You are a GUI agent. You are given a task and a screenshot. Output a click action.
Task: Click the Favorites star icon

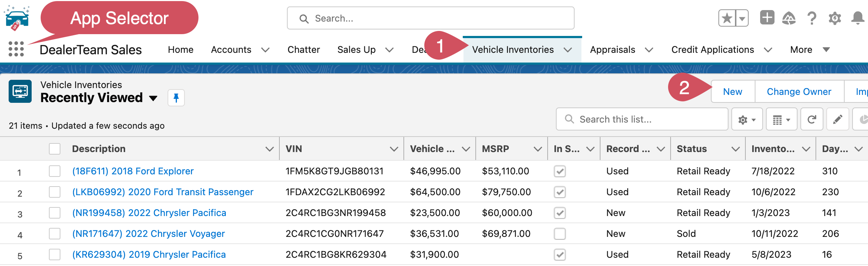point(727,18)
